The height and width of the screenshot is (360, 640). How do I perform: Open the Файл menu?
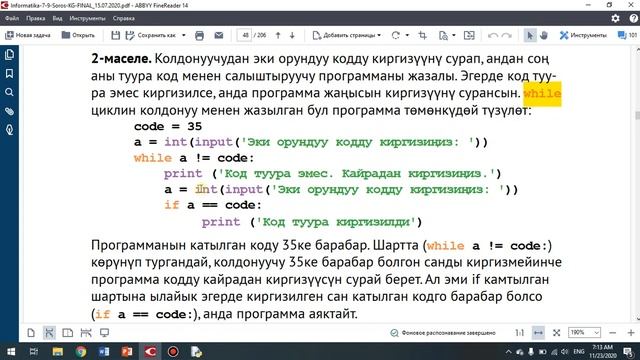pos(12,18)
